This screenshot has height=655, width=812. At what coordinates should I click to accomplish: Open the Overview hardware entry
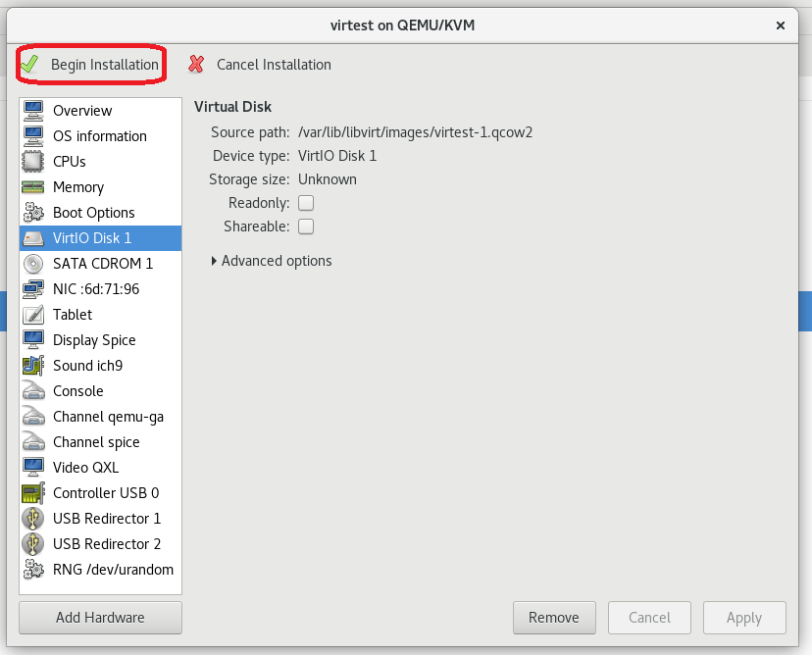point(100,110)
